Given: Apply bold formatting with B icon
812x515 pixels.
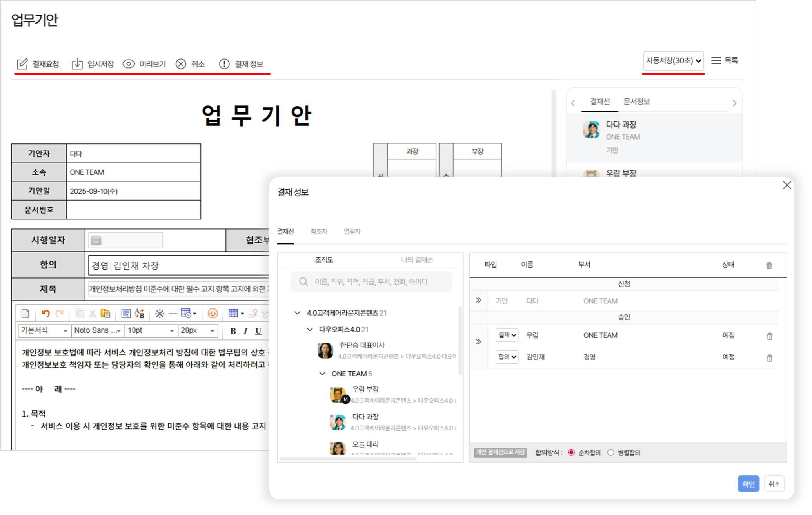Looking at the screenshot, I should (x=233, y=331).
